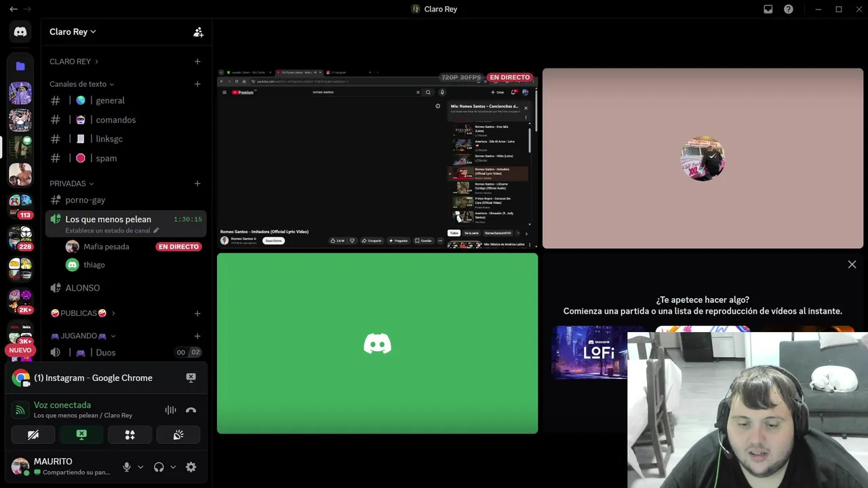Join the ALONSO voice channel

coord(126,288)
